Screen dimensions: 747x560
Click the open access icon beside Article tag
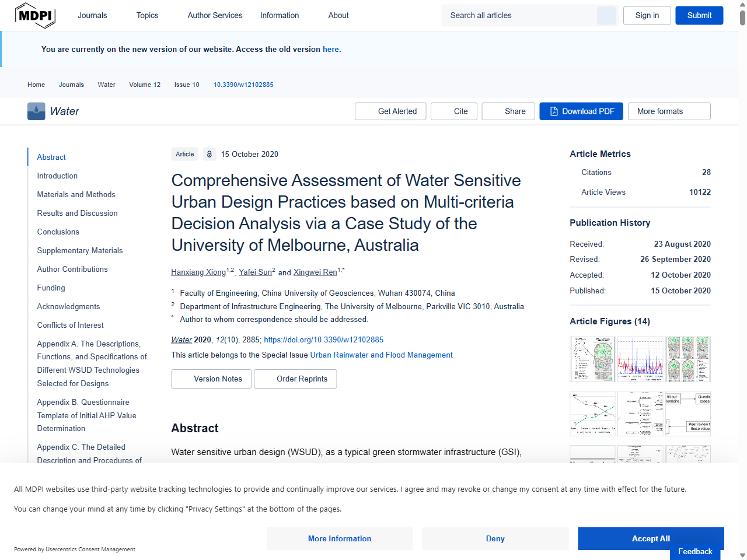pyautogui.click(x=209, y=154)
